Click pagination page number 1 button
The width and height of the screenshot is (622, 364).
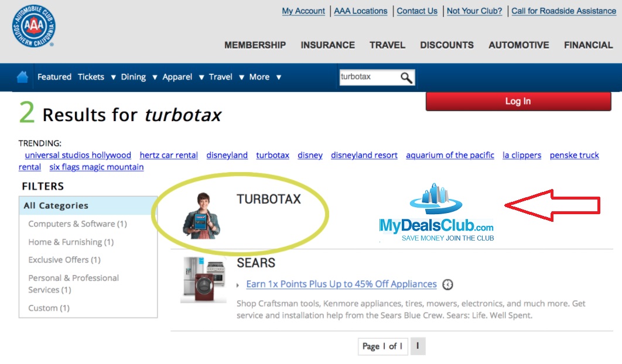point(418,346)
